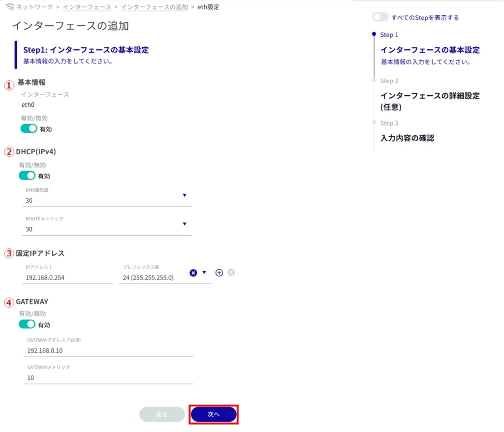
Task: Expand the ROUTEメトリック dropdown
Action: point(185,224)
